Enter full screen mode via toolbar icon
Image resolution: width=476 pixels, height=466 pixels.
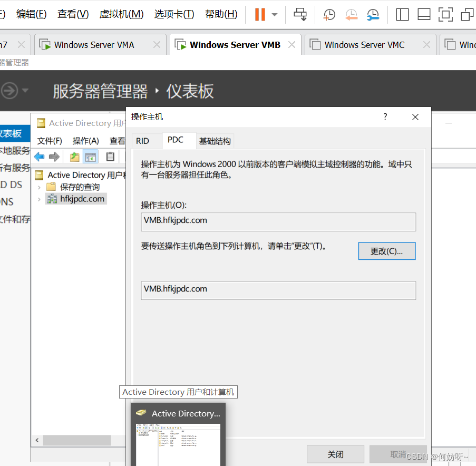click(445, 14)
